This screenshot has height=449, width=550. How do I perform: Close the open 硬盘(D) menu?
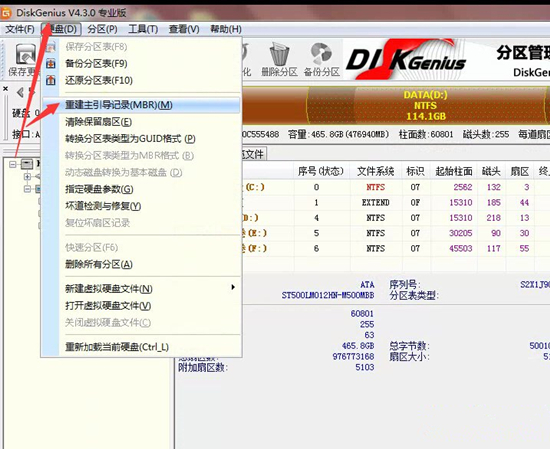point(61,29)
